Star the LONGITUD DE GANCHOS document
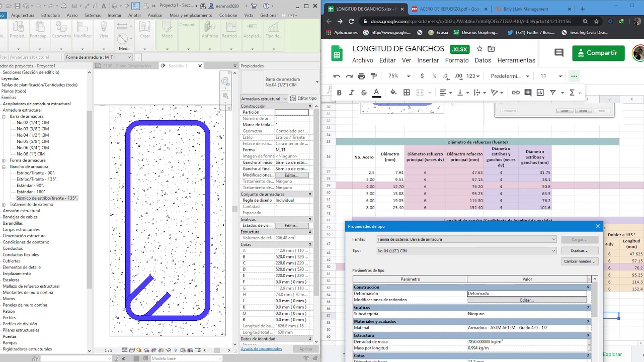 coord(479,49)
